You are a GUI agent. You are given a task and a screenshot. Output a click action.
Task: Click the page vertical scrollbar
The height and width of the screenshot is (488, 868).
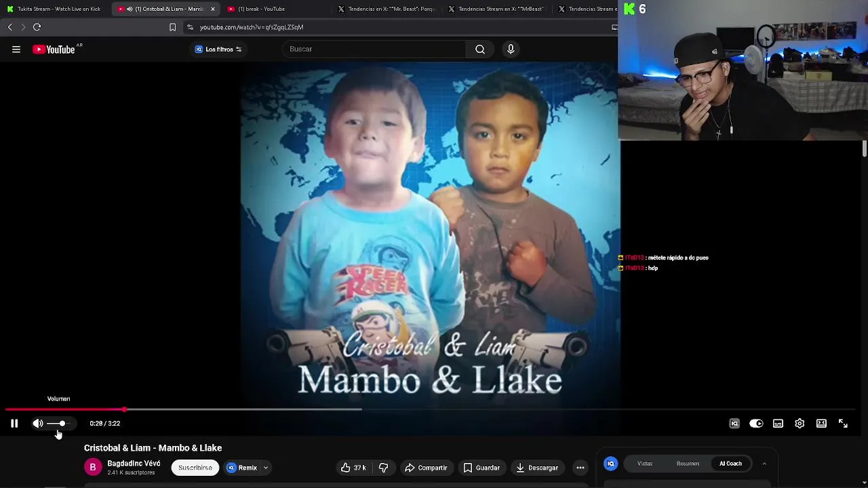tap(865, 149)
